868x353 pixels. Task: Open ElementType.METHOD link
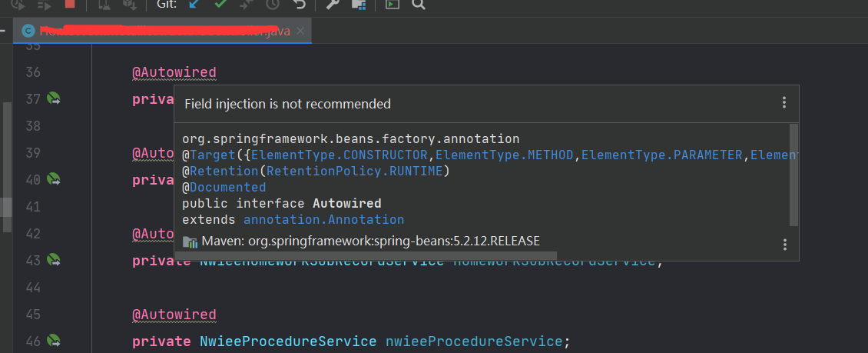pyautogui.click(x=505, y=155)
